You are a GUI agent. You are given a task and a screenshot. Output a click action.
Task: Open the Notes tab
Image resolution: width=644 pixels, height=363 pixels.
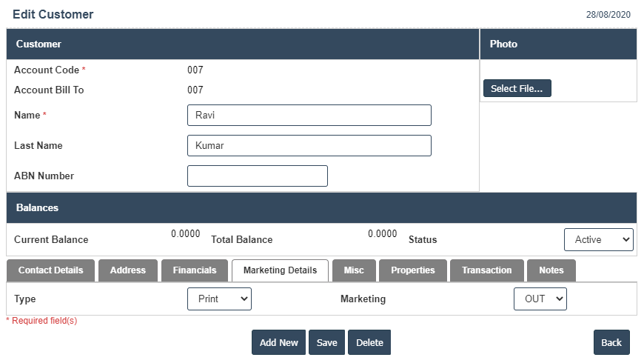[x=551, y=270]
